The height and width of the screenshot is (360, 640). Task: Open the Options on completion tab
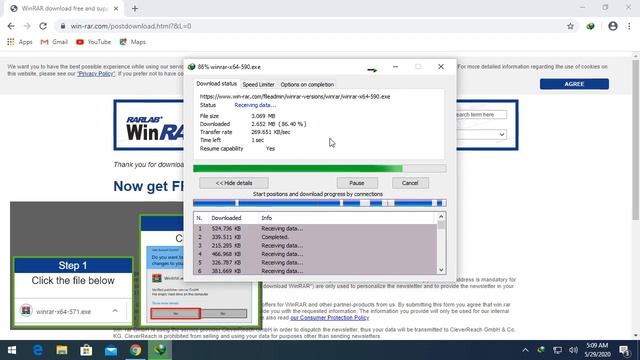[x=307, y=84]
